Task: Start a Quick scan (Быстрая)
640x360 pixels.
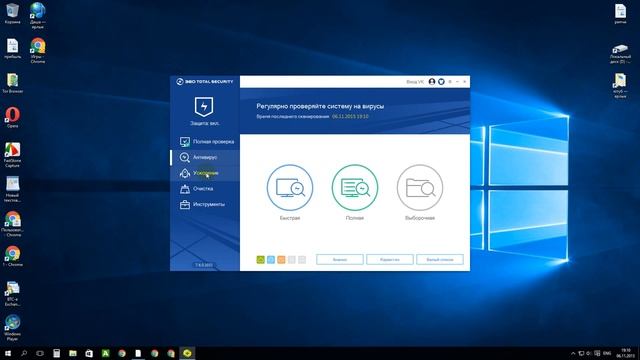Action: click(290, 188)
